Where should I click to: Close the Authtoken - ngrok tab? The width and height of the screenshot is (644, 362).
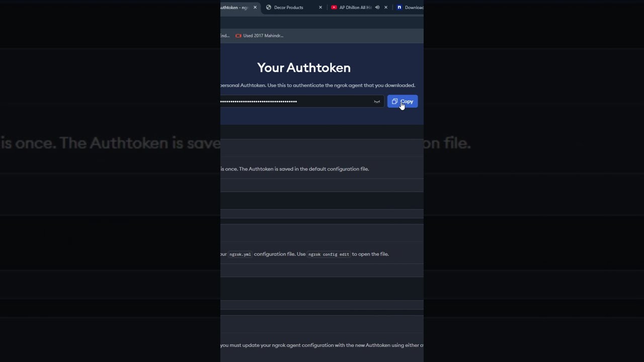tap(255, 8)
